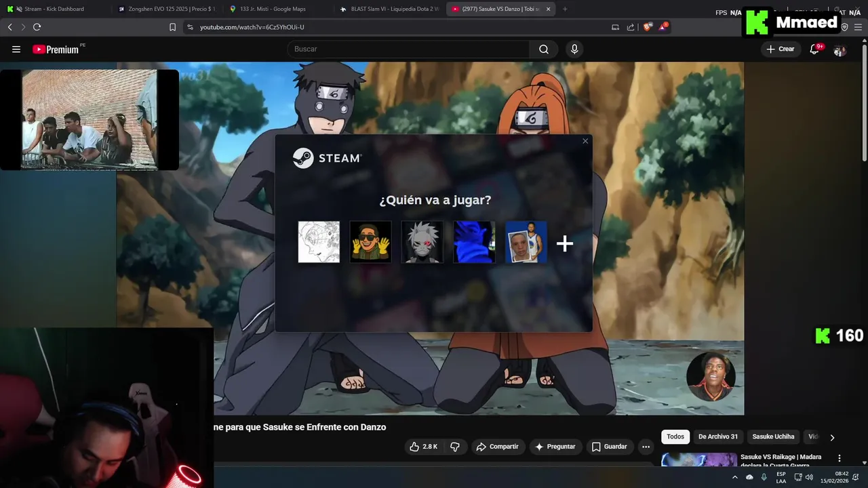Close the Steam profile picker dialog
The image size is (868, 488).
click(585, 141)
